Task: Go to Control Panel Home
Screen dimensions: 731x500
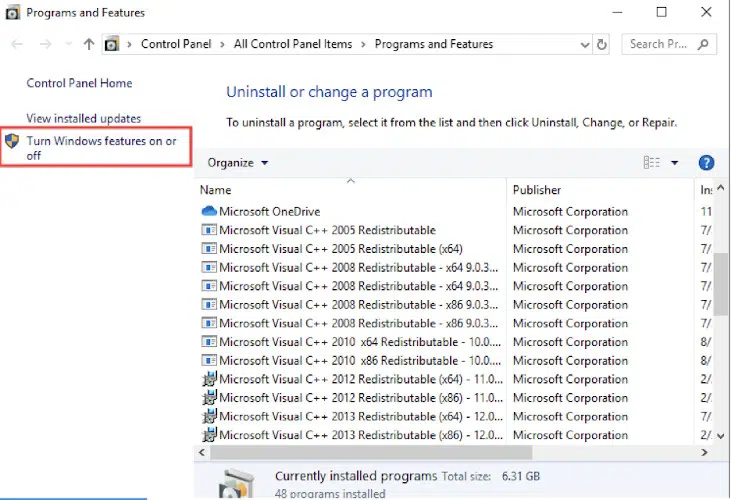Action: click(x=79, y=84)
